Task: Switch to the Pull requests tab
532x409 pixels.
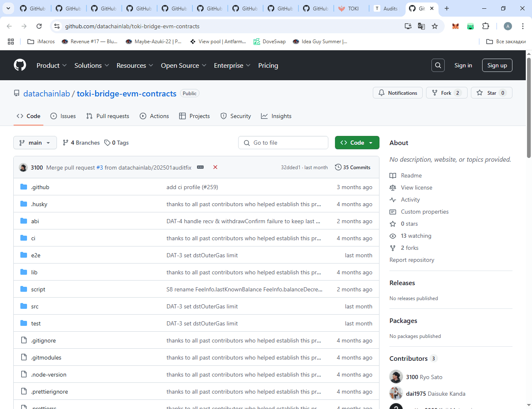Action: [x=108, y=116]
